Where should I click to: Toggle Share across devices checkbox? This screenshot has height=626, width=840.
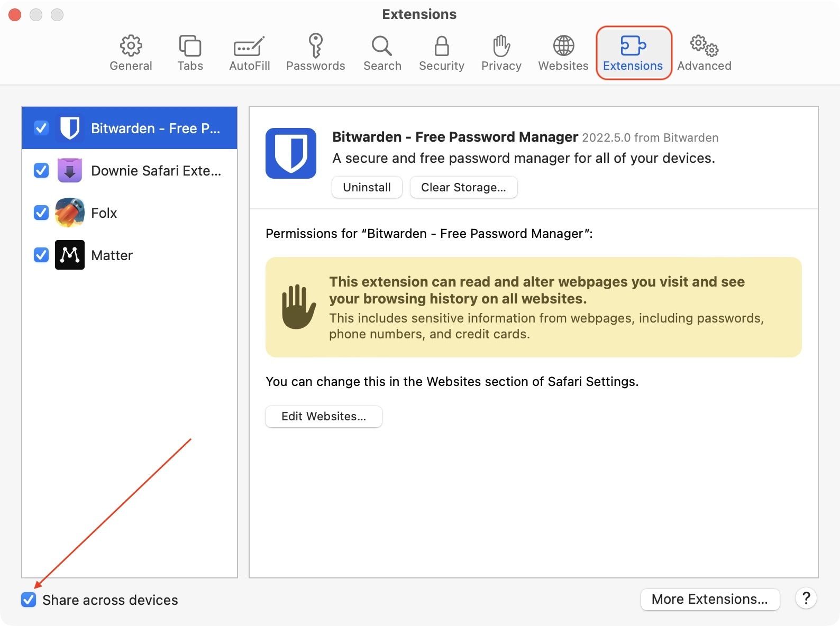point(29,600)
